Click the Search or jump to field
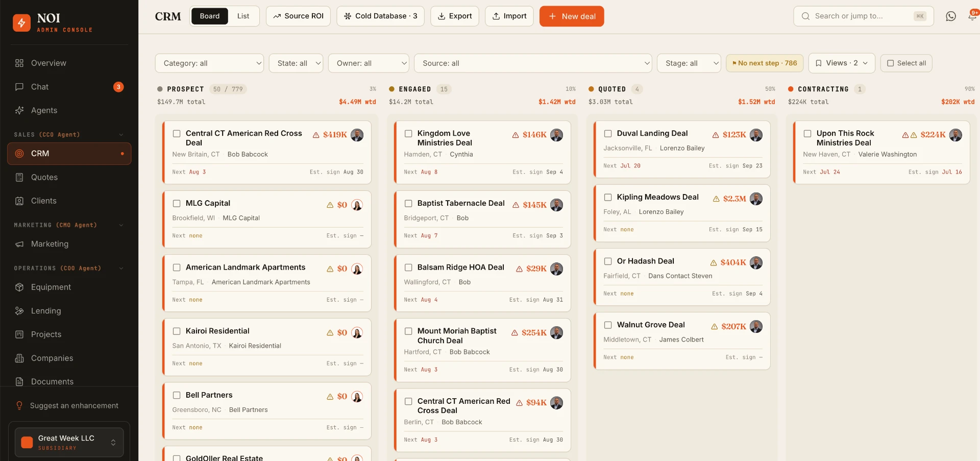The height and width of the screenshot is (461, 980). (864, 16)
